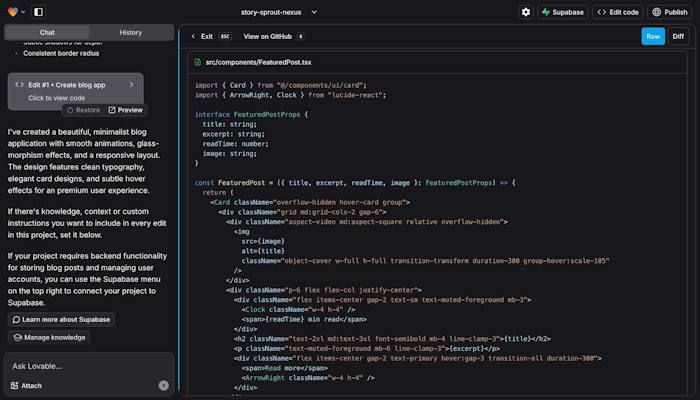
Task: Click the send message arrow button
Action: tap(164, 386)
